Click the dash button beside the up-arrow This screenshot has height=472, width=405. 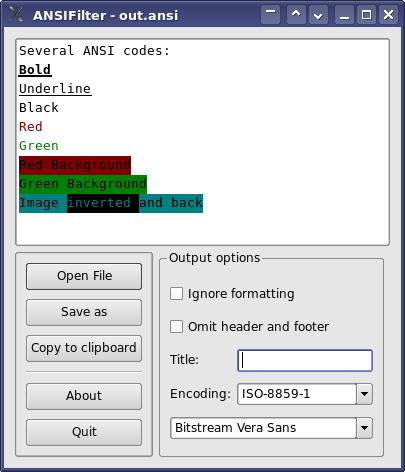270,15
